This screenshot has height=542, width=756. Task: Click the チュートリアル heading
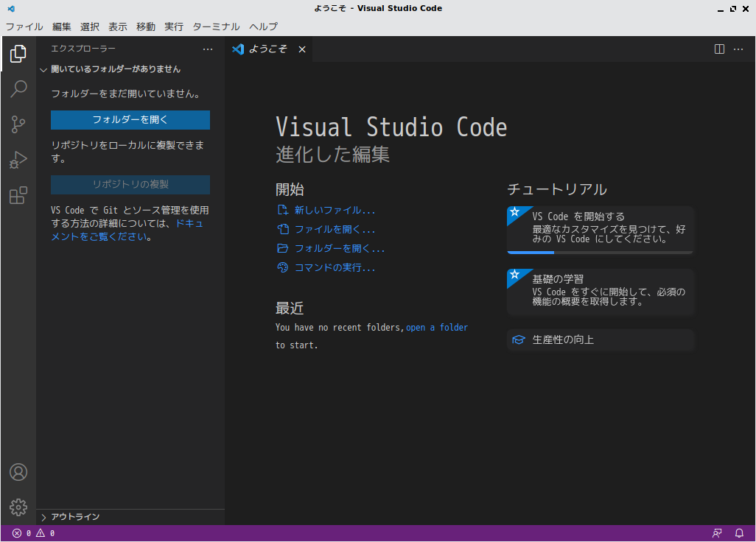pos(557,189)
